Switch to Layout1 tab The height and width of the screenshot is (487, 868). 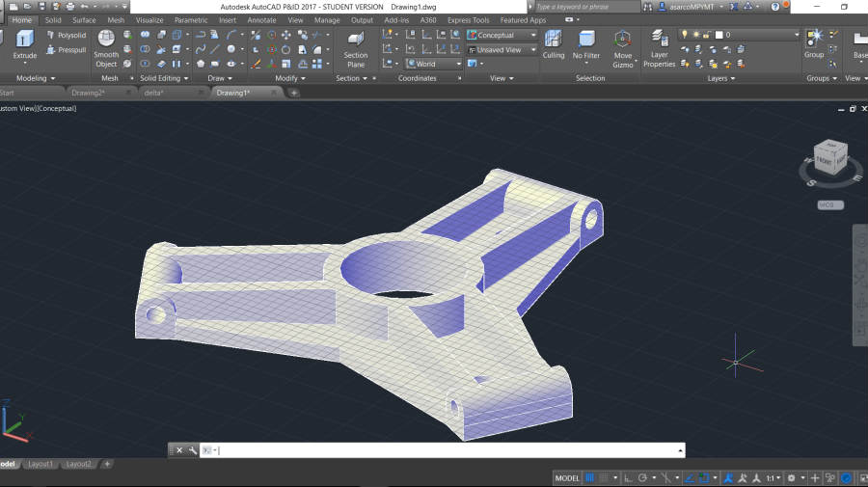pos(40,464)
